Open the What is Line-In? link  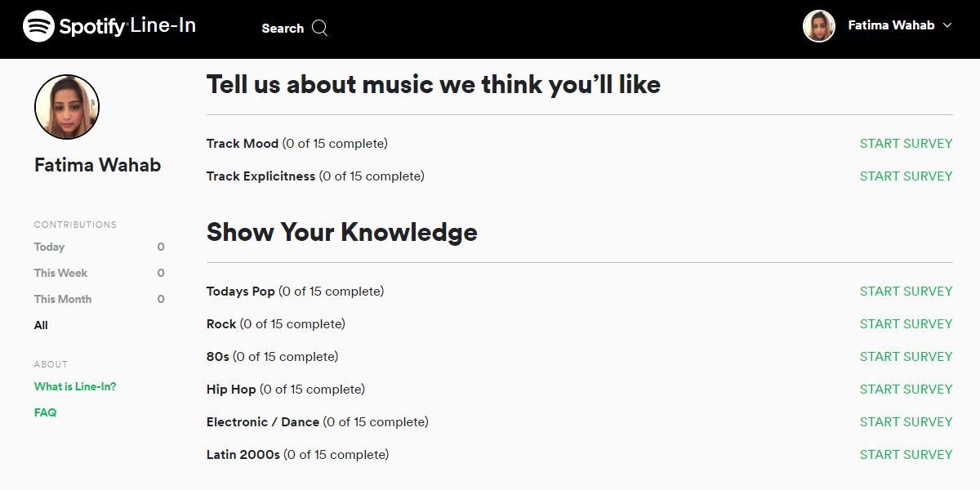(75, 386)
